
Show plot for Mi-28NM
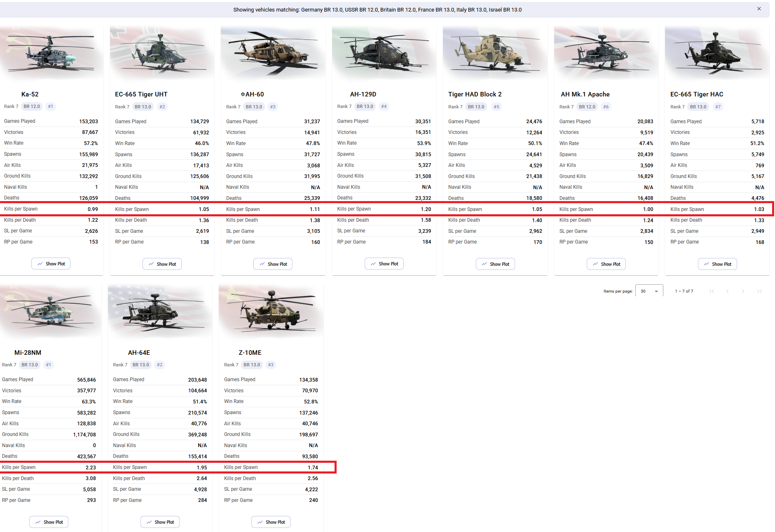49,522
